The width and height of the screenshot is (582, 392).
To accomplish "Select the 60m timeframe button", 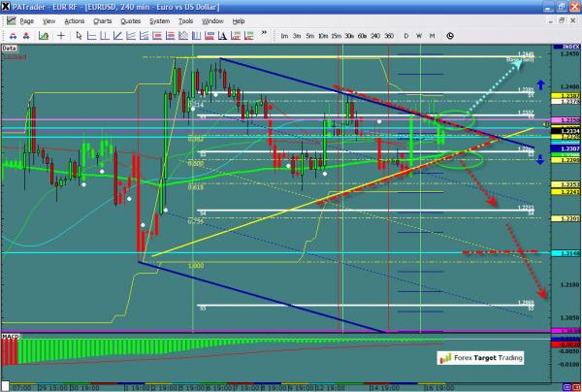I will (x=361, y=36).
